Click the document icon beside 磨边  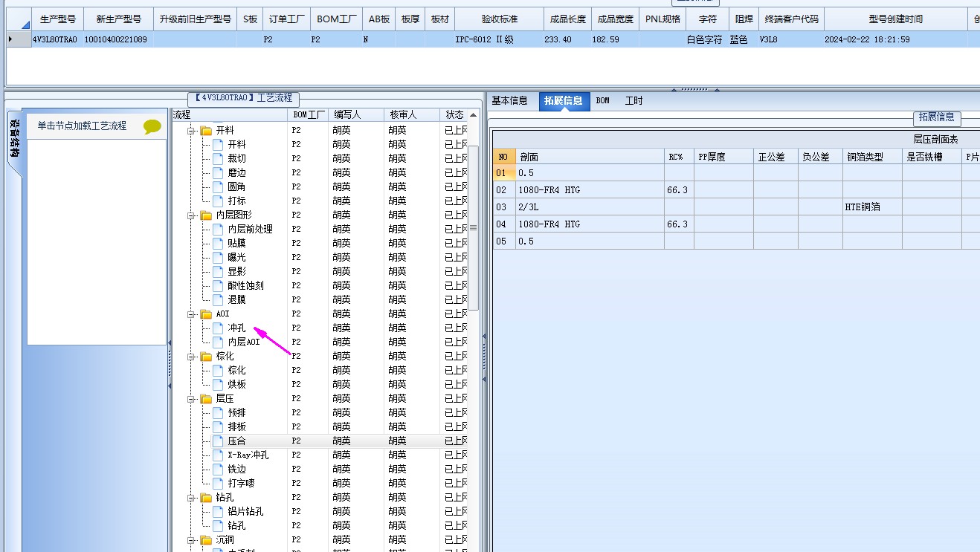pyautogui.click(x=218, y=172)
